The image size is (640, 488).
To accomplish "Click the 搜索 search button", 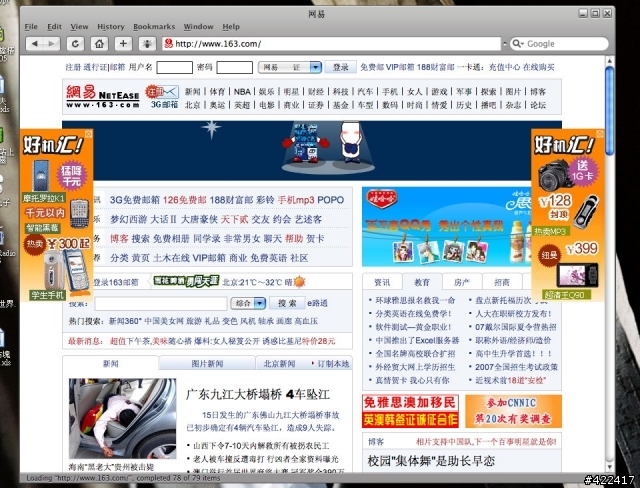I will [x=287, y=303].
